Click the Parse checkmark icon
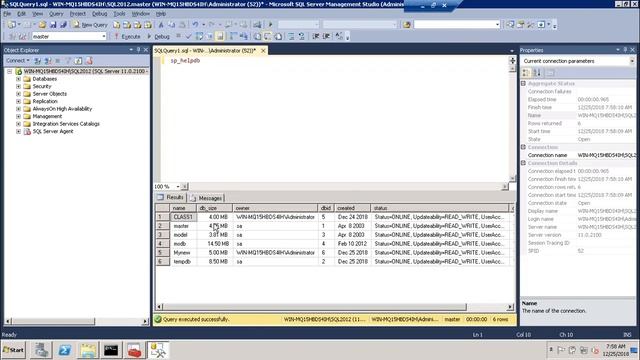This screenshot has height=360, width=640. (188, 36)
